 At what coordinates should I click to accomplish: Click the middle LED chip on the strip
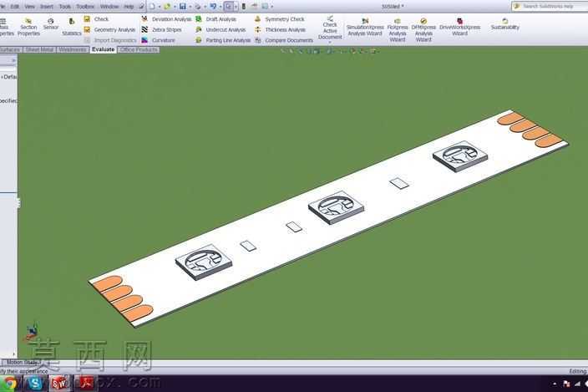pyautogui.click(x=336, y=207)
